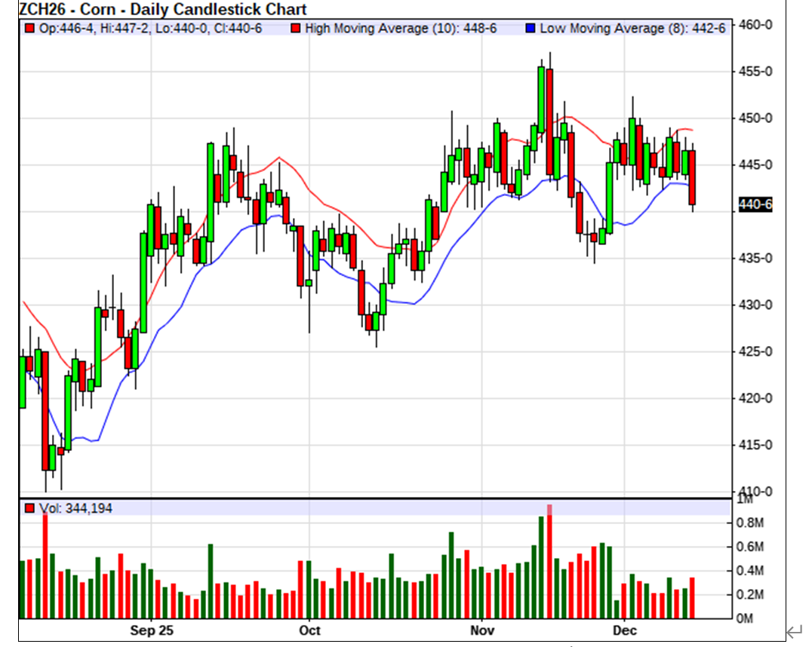Click the red swatch next to Vol

coord(29,509)
